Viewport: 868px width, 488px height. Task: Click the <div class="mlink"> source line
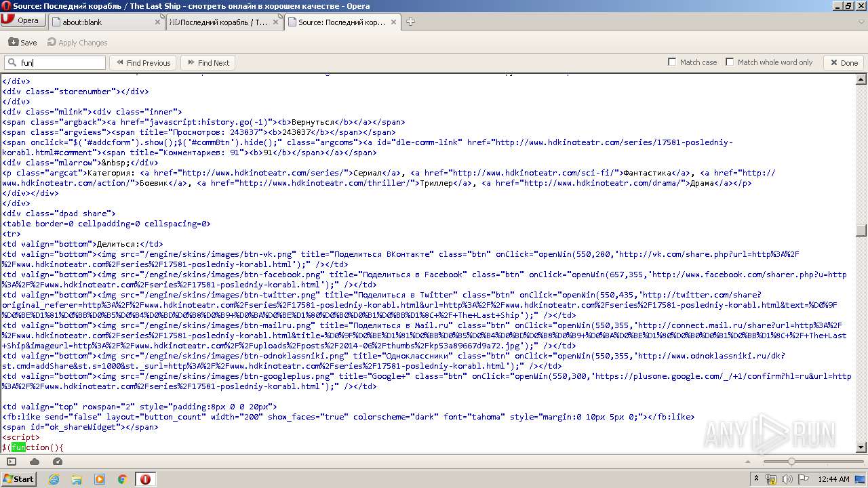[x=92, y=112]
